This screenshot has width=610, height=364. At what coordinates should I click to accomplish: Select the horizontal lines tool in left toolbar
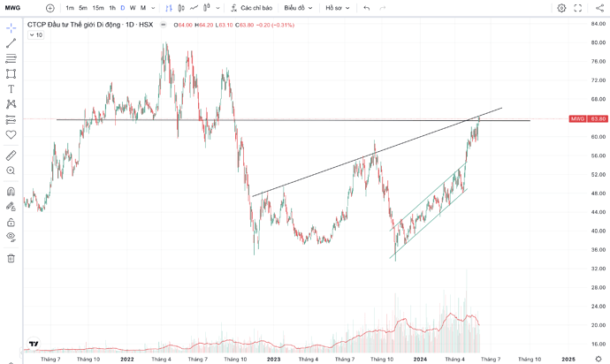click(x=11, y=58)
